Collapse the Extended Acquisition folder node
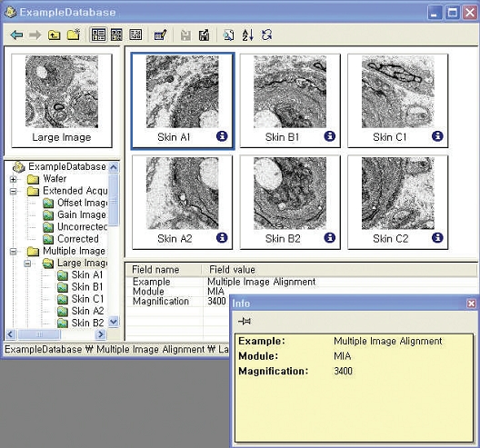Image resolution: width=480 pixels, height=448 pixels. click(x=13, y=191)
